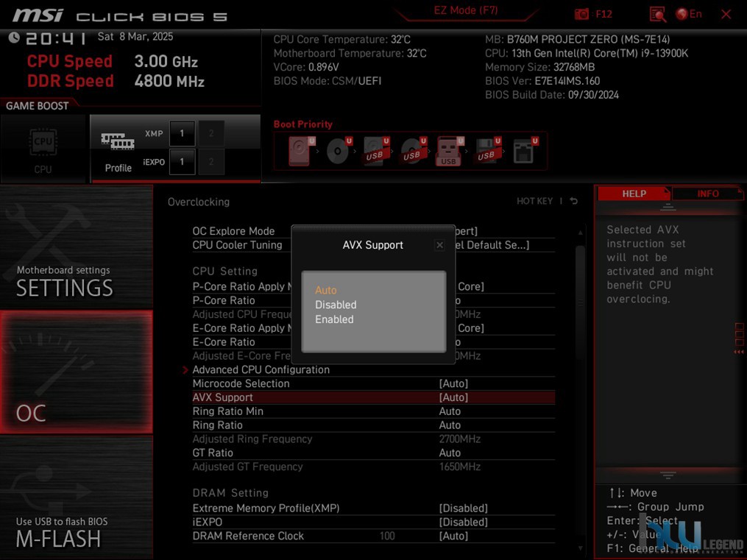Choose Disabled in the AVX Support popup
The height and width of the screenshot is (560, 747).
(336, 305)
